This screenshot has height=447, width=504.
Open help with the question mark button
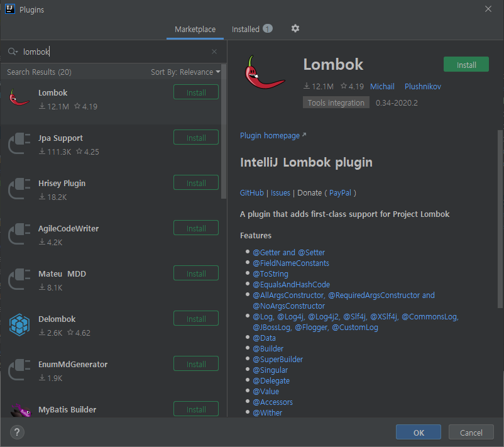click(17, 432)
